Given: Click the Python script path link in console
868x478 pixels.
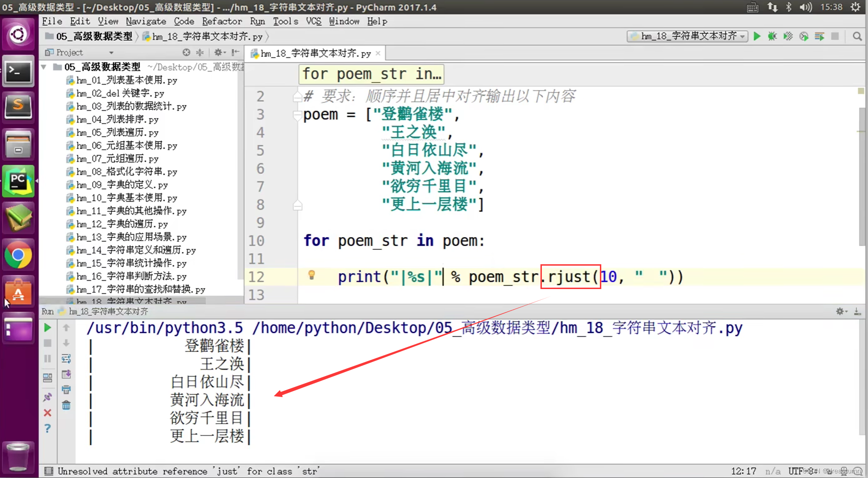Looking at the screenshot, I should point(497,328).
